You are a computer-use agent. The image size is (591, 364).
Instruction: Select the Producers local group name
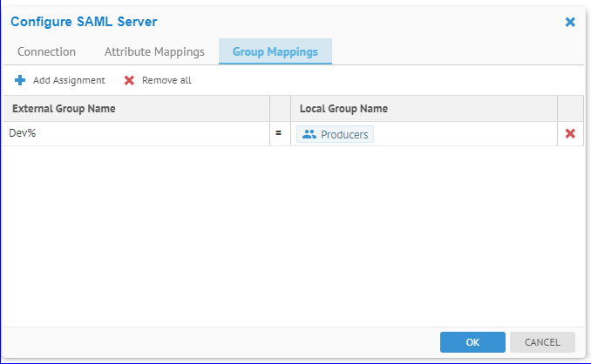pos(343,134)
